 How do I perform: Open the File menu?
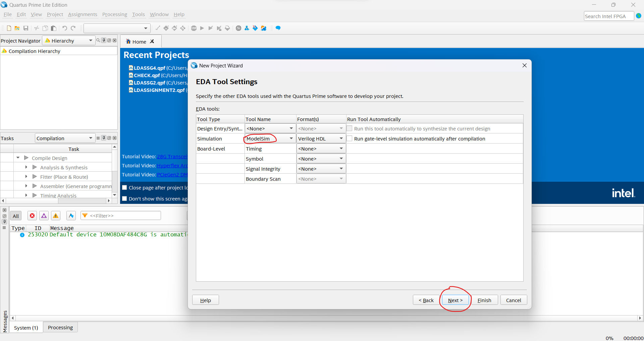[7, 14]
